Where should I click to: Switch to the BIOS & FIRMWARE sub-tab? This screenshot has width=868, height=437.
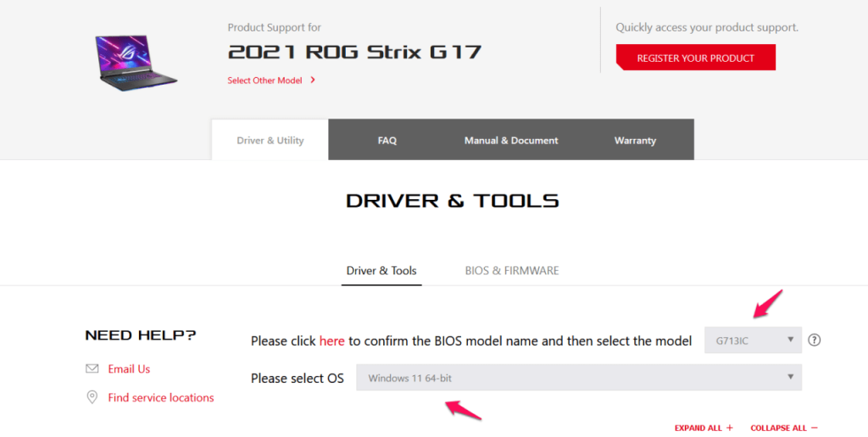point(511,270)
